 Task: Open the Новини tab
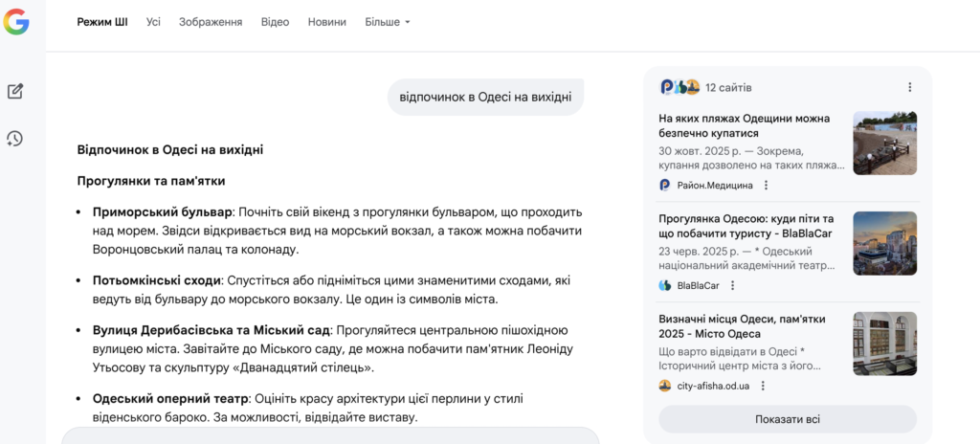pos(327,22)
